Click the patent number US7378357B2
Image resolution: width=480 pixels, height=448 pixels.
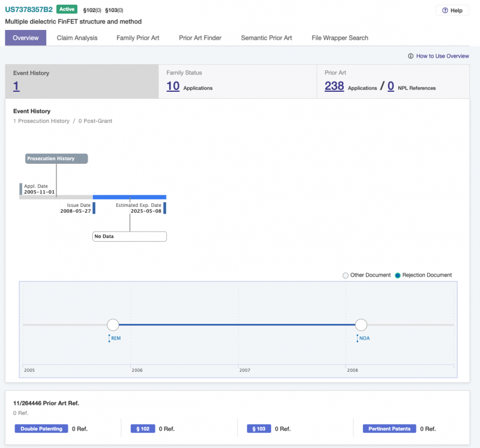pos(29,10)
